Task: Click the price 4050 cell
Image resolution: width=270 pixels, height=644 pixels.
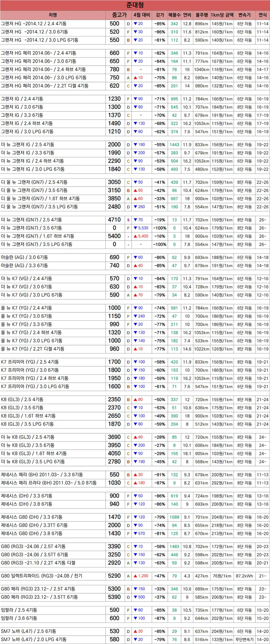Action: pos(115,453)
